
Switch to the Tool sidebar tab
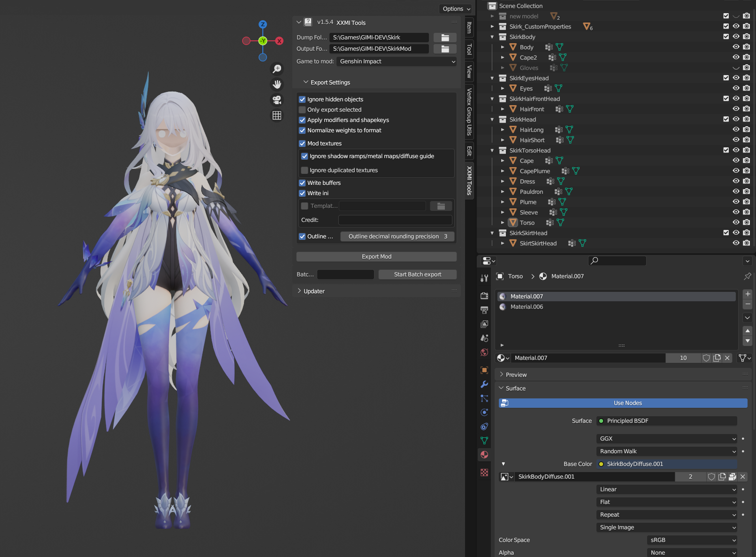469,49
